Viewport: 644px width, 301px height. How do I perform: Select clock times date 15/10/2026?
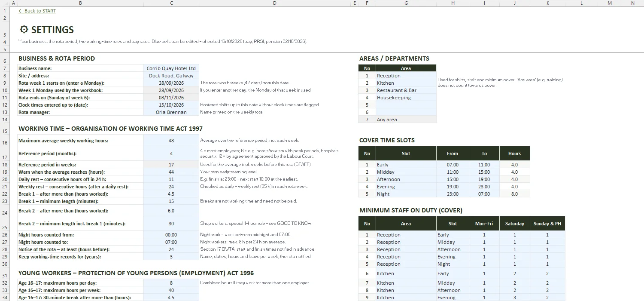(171, 105)
